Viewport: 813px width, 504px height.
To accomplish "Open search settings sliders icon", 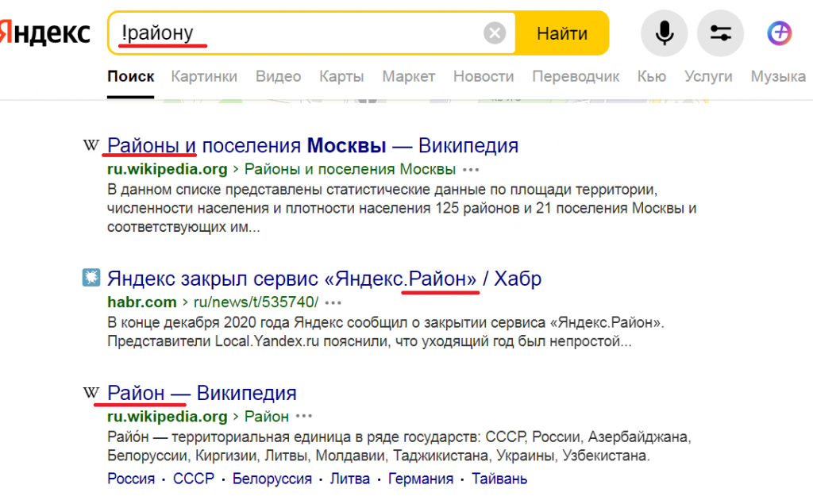I will pos(720,33).
